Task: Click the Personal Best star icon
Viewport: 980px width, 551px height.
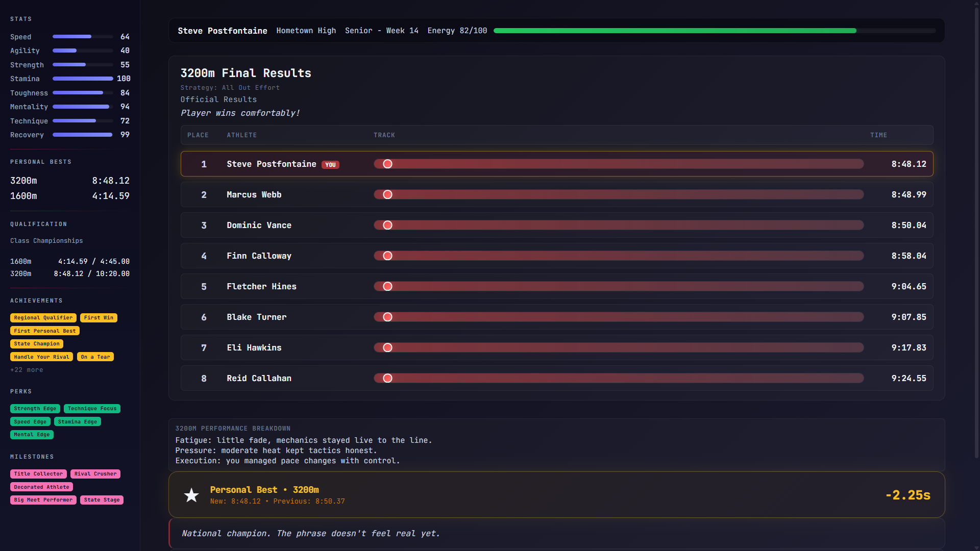Action: point(191,495)
